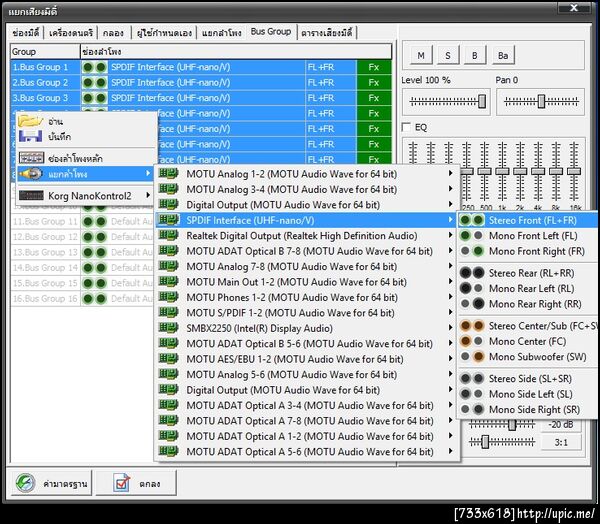Viewport: 600px width, 524px height.
Task: Open the กลอง tab
Action: click(114, 33)
